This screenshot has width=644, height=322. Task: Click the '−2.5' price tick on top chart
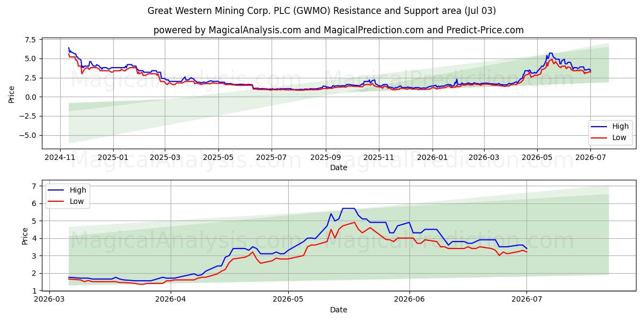[x=27, y=116]
